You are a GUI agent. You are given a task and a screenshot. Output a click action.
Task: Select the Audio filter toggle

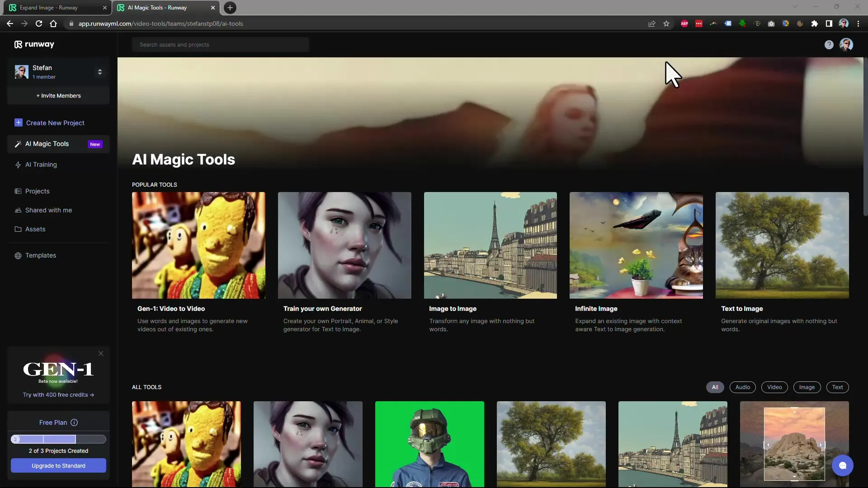coord(743,387)
